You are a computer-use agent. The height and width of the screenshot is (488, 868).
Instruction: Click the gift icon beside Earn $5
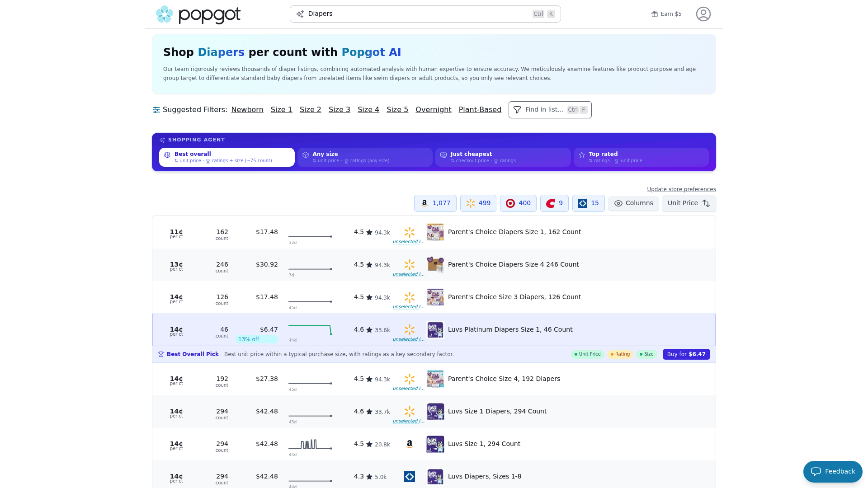[654, 14]
